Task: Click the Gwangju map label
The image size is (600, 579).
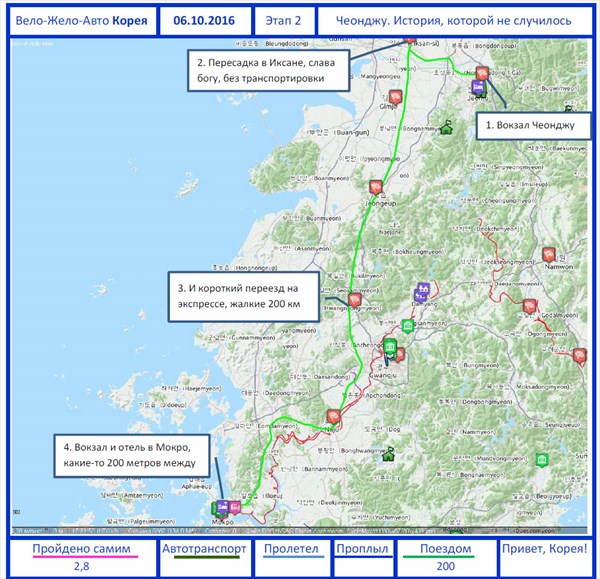Action: click(x=383, y=376)
